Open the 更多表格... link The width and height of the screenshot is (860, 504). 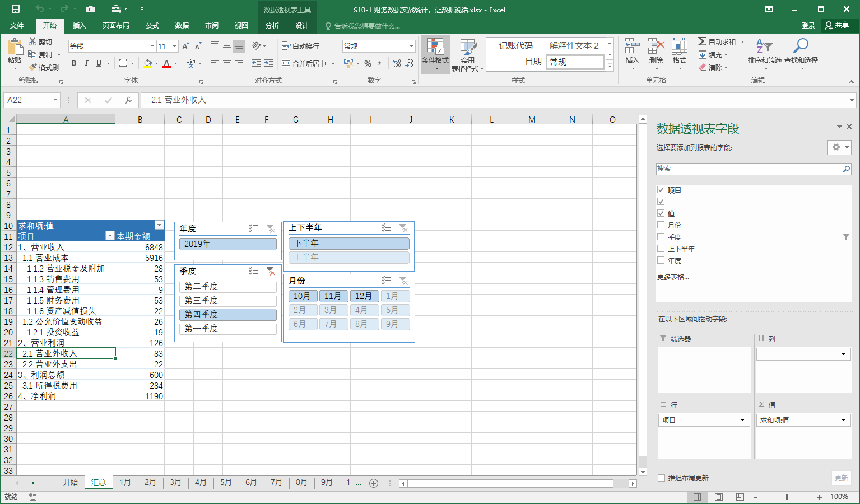point(673,277)
